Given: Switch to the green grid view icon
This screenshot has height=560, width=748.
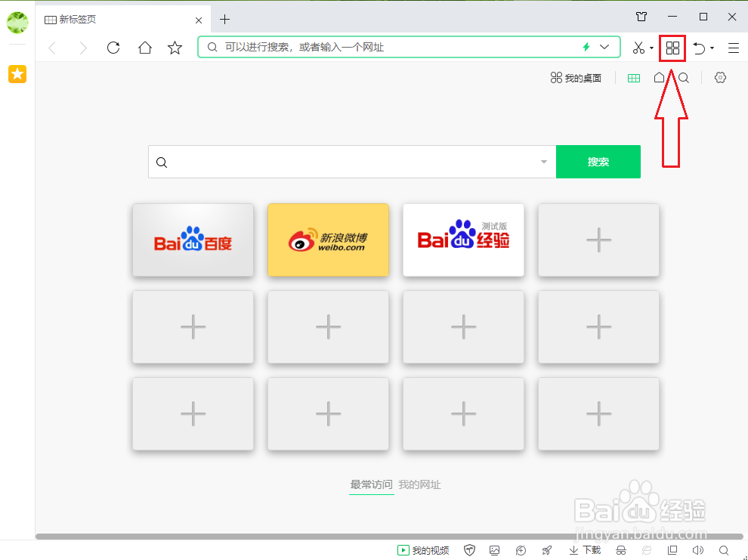Looking at the screenshot, I should click(633, 78).
